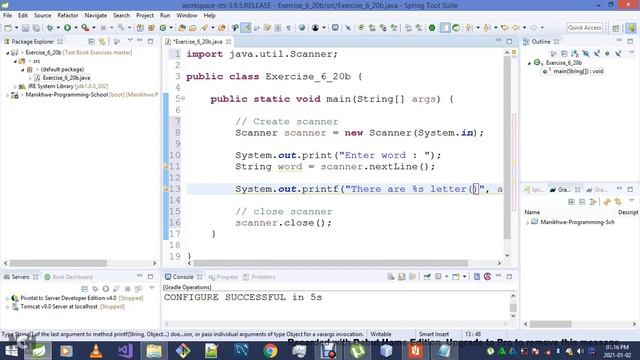Switch to the Problems tab
Screen dimensions: 640x360
pos(259,277)
